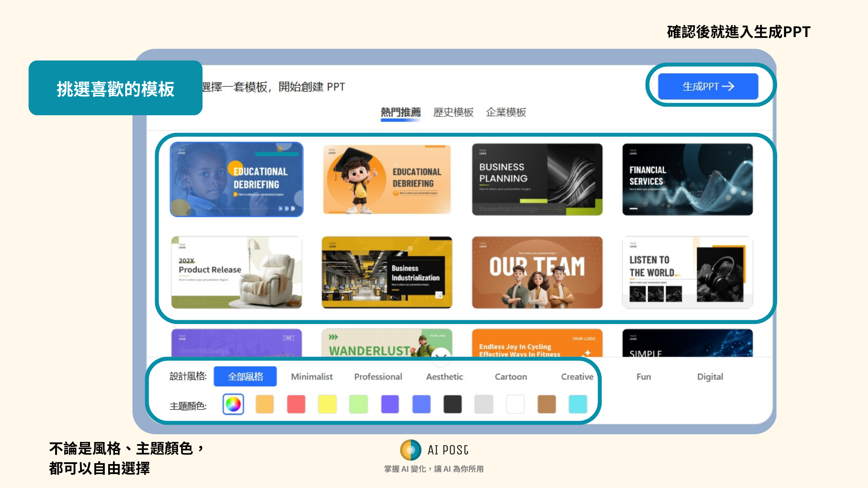Pick the Business Planning template
The image size is (868, 488).
coord(537,179)
